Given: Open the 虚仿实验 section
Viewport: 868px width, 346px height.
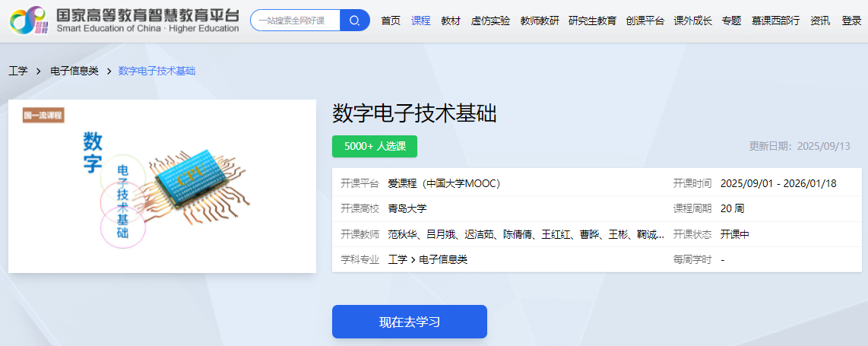Looking at the screenshot, I should pyautogui.click(x=490, y=21).
